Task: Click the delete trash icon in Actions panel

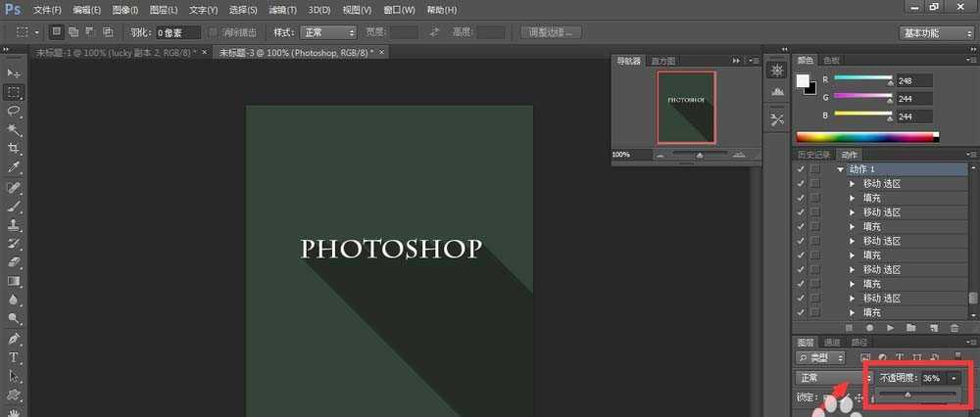Action: [x=955, y=327]
